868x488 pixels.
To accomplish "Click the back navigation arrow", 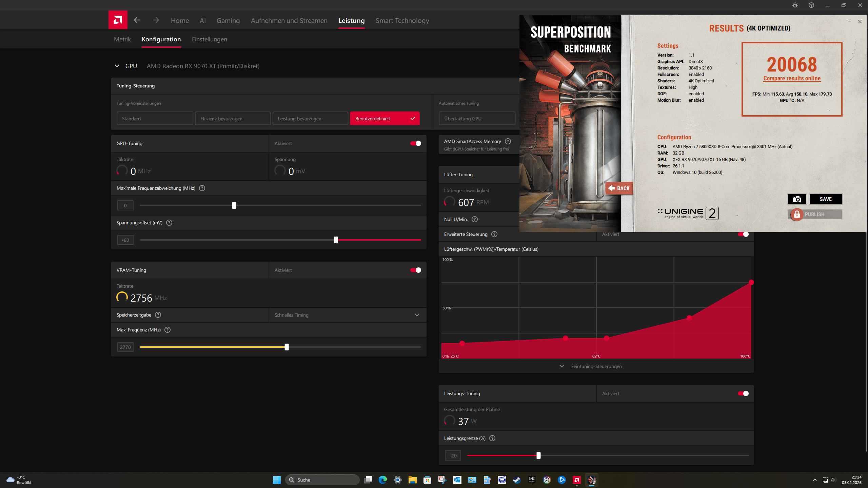I will pyautogui.click(x=137, y=20).
